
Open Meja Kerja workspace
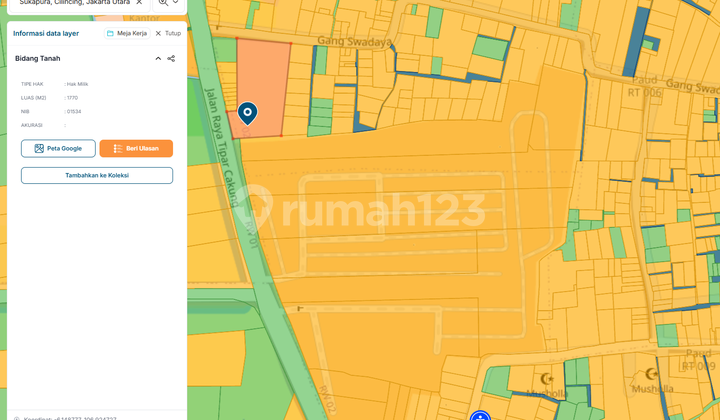click(x=125, y=33)
